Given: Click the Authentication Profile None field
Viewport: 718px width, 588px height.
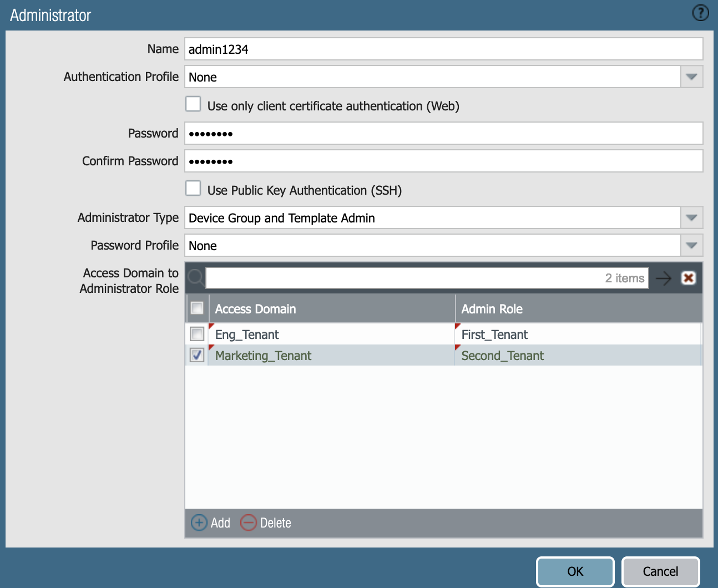Looking at the screenshot, I should pos(433,77).
